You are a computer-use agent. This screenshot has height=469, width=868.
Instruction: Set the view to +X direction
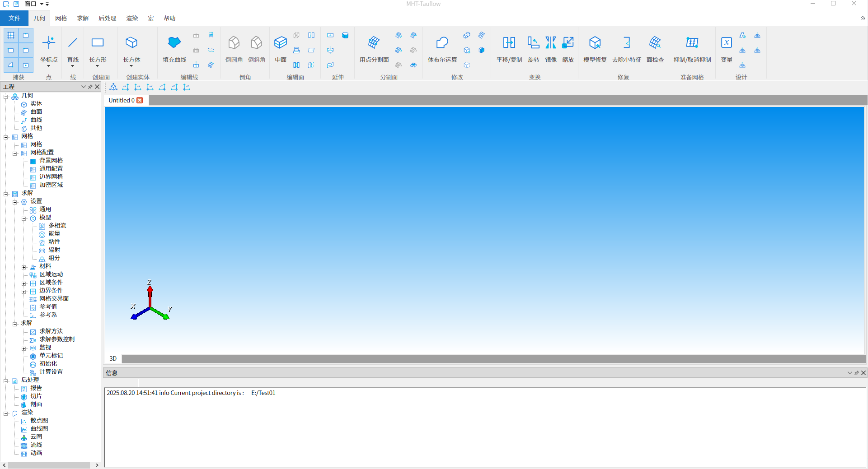[x=126, y=87]
